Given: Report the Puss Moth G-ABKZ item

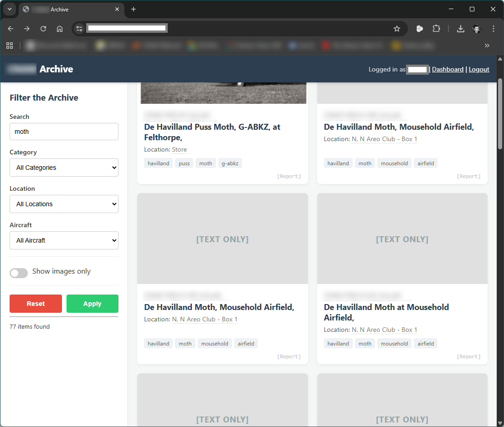Looking at the screenshot, I should pos(289,176).
